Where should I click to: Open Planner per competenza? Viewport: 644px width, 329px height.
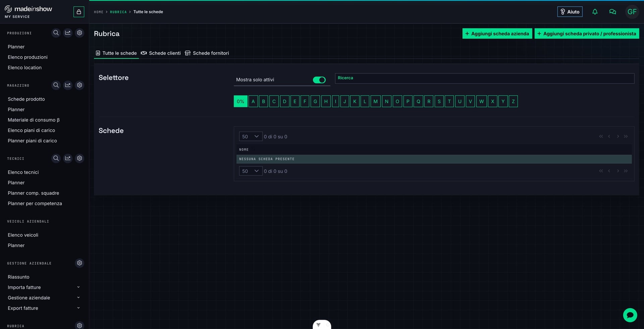pos(35,203)
